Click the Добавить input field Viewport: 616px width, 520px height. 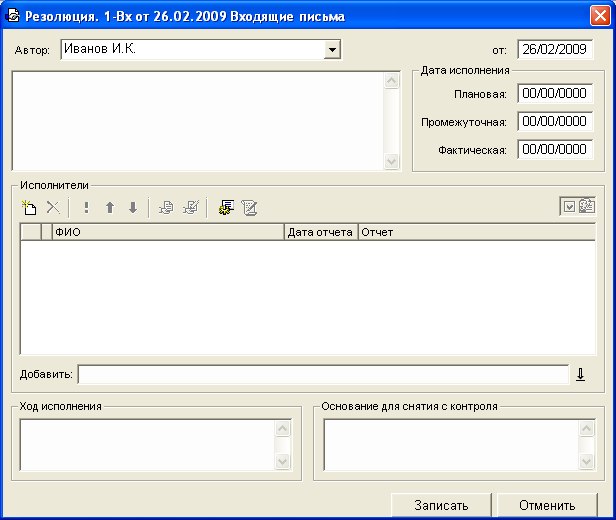coord(323,374)
